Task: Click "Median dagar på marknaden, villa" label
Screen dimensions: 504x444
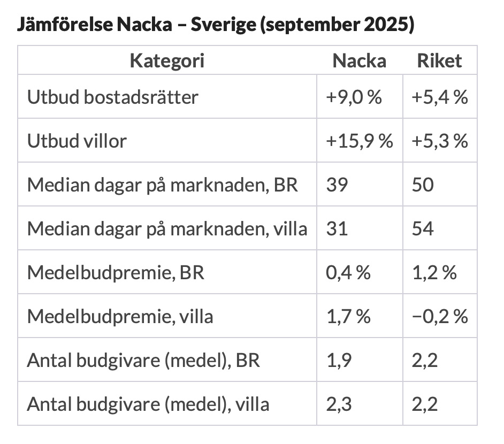Action: coord(167,229)
